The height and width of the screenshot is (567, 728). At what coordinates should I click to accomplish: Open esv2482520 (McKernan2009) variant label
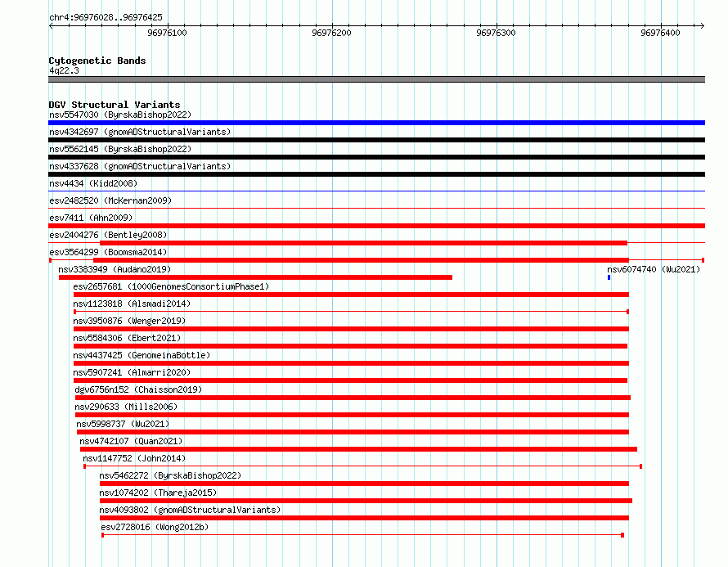110,200
